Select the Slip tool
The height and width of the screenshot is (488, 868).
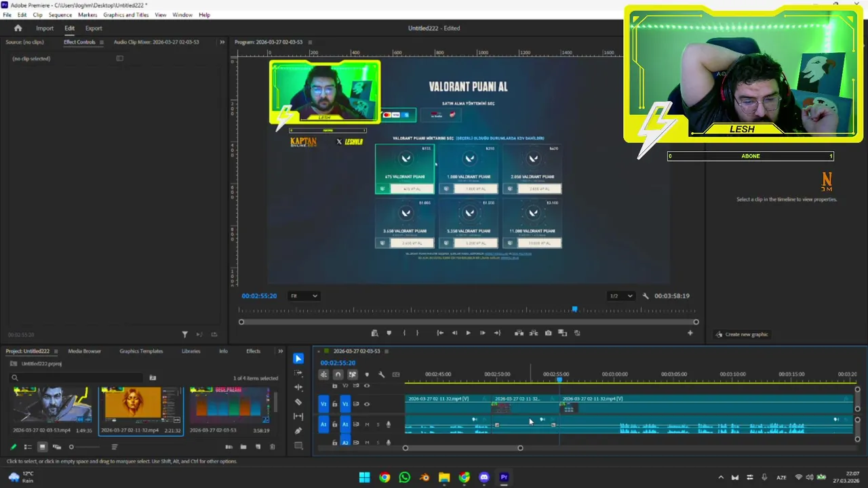click(298, 416)
